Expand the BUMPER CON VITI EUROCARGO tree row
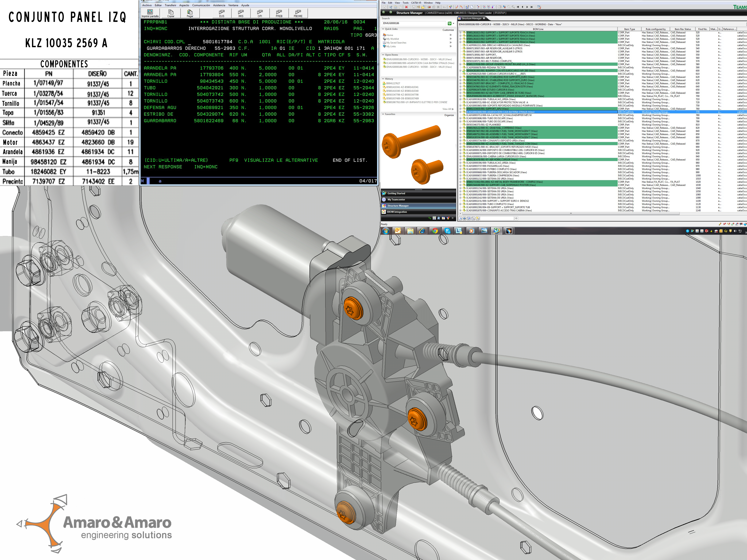This screenshot has height=560, width=747. (x=460, y=70)
